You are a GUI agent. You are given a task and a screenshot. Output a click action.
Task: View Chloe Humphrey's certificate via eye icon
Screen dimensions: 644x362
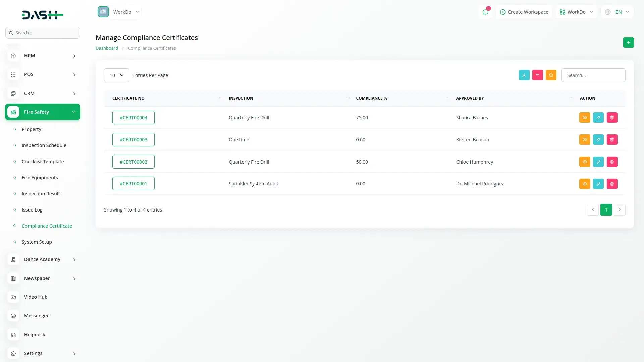click(584, 162)
